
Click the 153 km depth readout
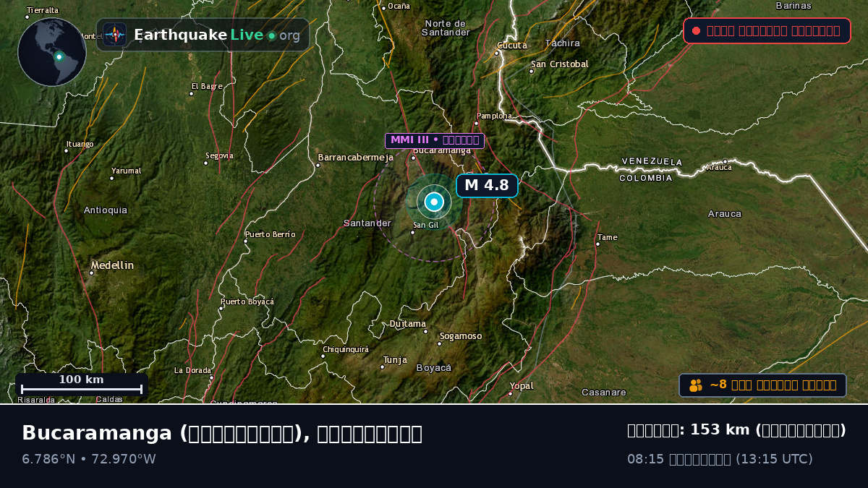click(x=736, y=430)
